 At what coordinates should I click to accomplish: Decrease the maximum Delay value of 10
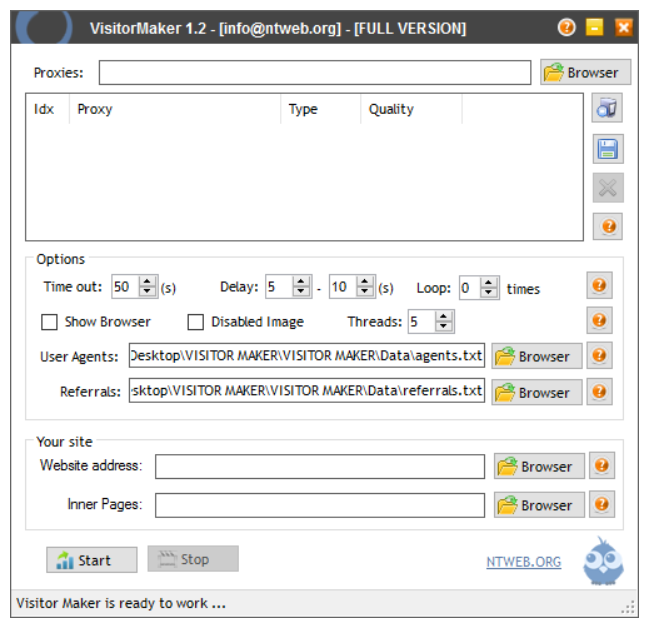coord(365,292)
